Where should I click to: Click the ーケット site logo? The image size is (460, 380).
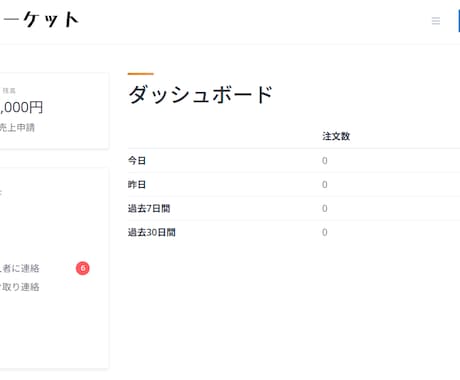click(x=41, y=20)
